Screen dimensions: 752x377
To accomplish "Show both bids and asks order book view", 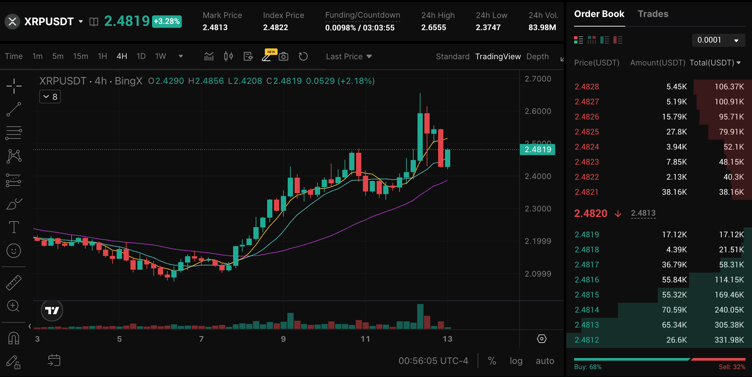I will pyautogui.click(x=578, y=40).
